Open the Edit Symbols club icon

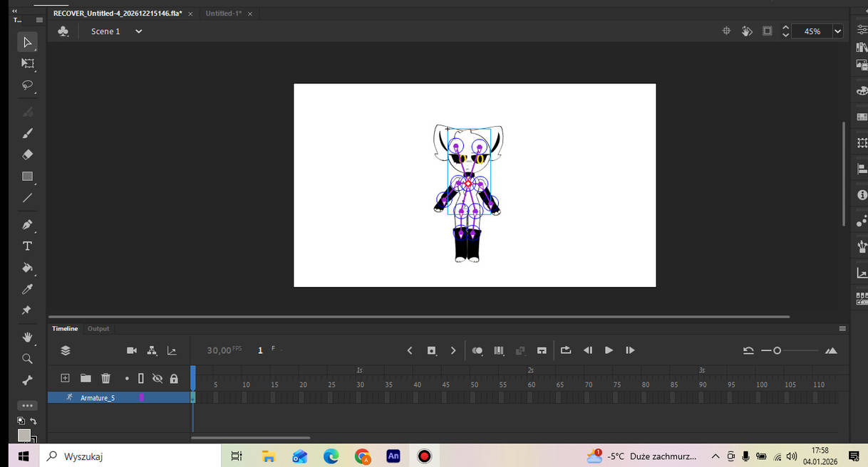pyautogui.click(x=63, y=31)
